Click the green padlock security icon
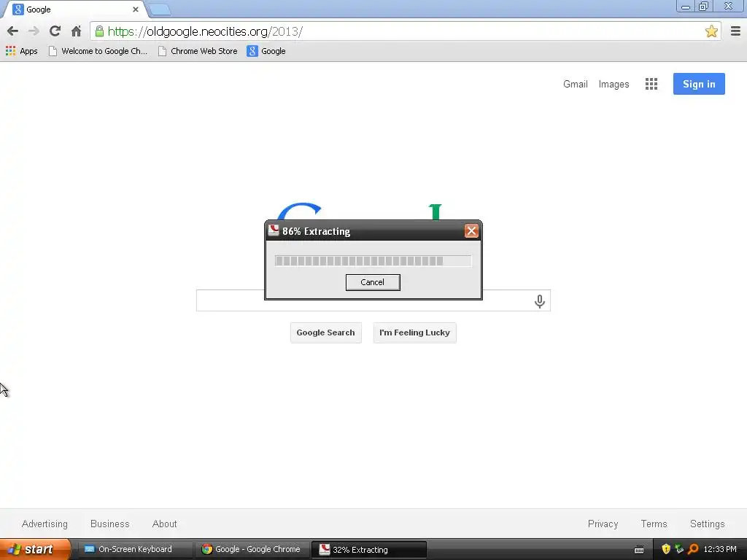This screenshot has height=560, width=747. pos(99,31)
